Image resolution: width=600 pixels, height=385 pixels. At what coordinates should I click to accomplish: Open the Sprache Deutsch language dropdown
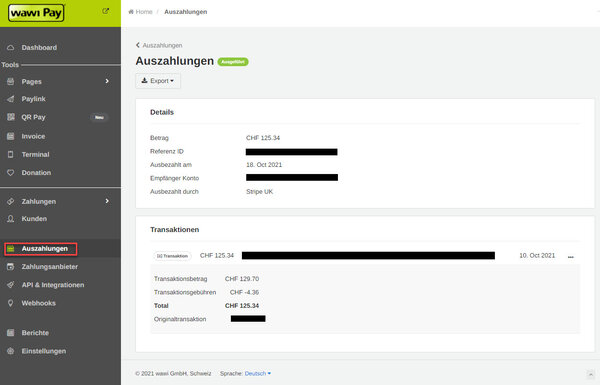tap(258, 374)
